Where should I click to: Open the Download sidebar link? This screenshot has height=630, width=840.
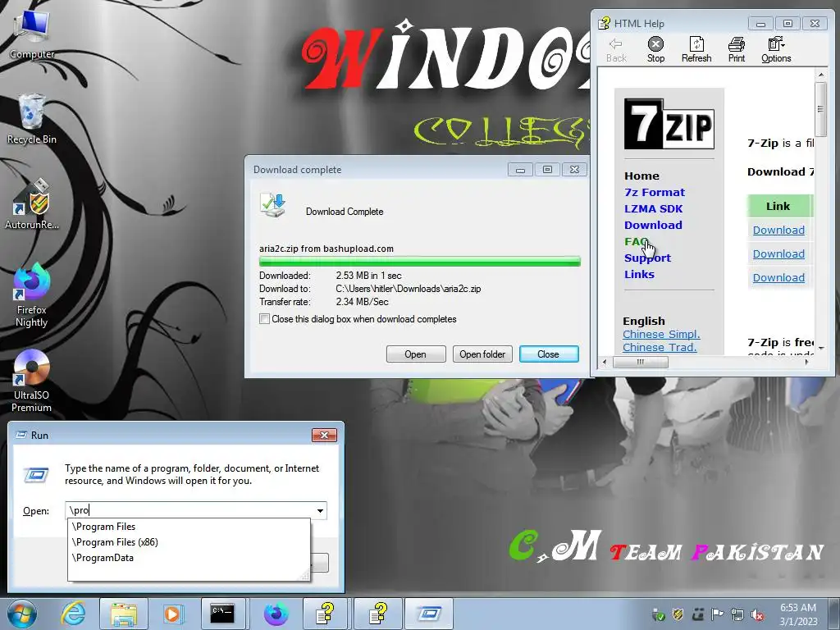pos(653,225)
